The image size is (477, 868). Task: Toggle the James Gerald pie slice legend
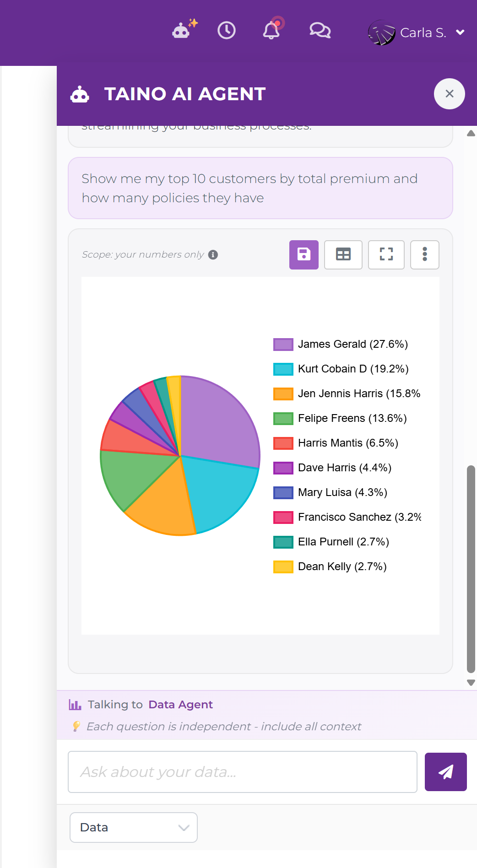pos(283,344)
